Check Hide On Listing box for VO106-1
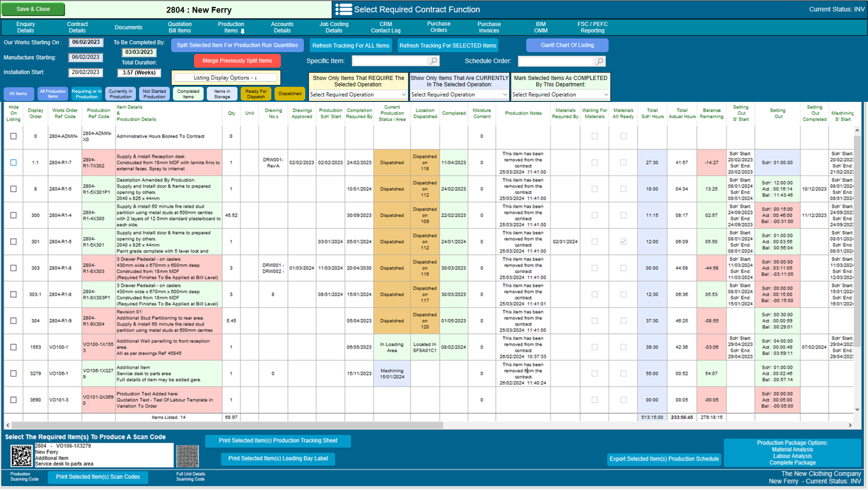The height and width of the screenshot is (490, 868). (13, 373)
